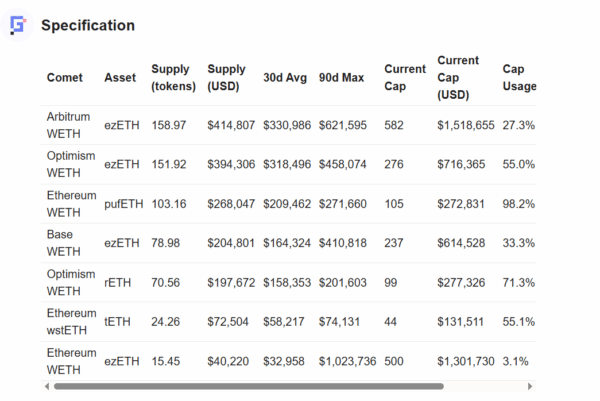This screenshot has width=600, height=401.
Task: Click the $32,958 30d average cell
Action: click(284, 361)
